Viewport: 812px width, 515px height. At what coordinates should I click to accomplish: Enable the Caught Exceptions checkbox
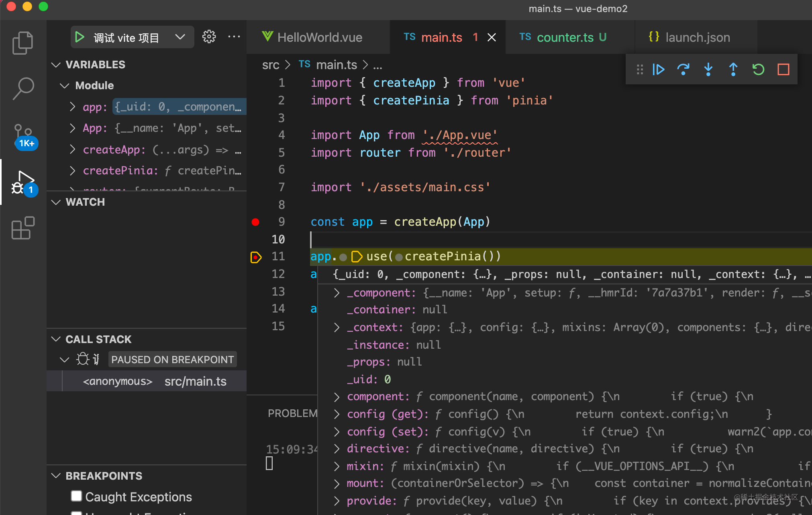pos(76,496)
